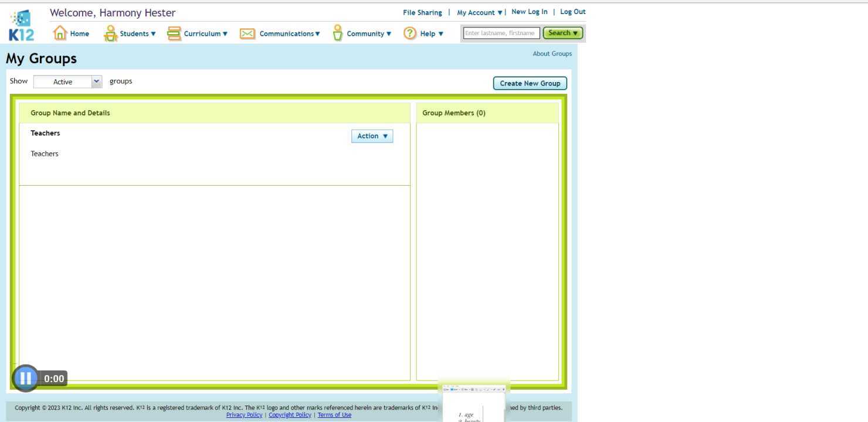This screenshot has width=868, height=422.
Task: Open the File Sharing link
Action: [422, 12]
